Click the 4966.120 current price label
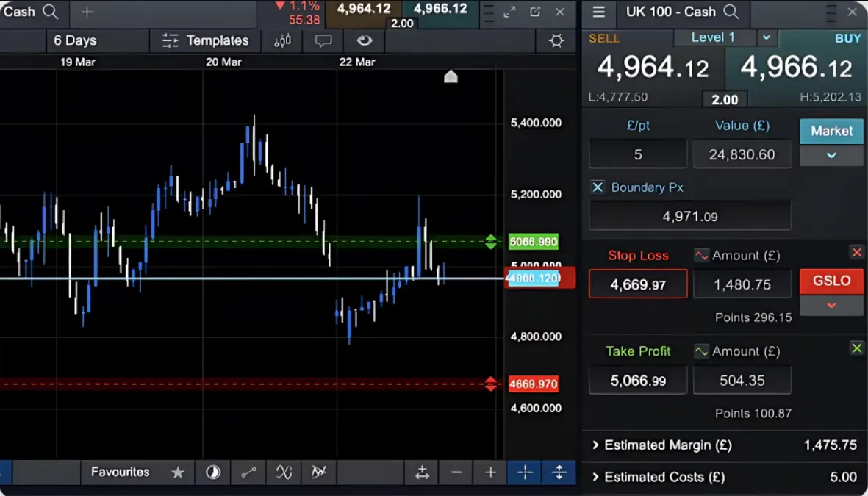This screenshot has height=496, width=868. click(x=534, y=278)
